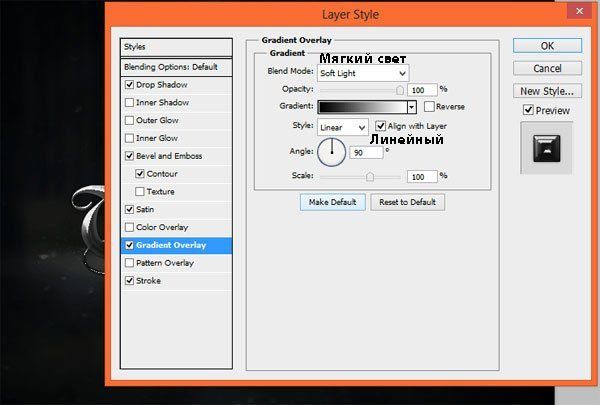
Task: Select the Texture label
Action: pyautogui.click(x=161, y=191)
